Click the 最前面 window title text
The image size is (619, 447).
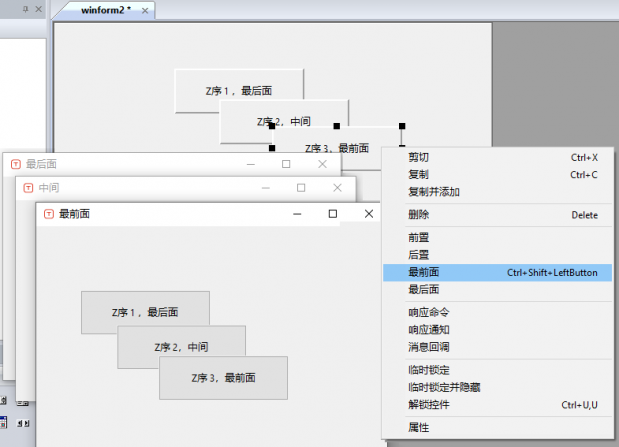[74, 214]
